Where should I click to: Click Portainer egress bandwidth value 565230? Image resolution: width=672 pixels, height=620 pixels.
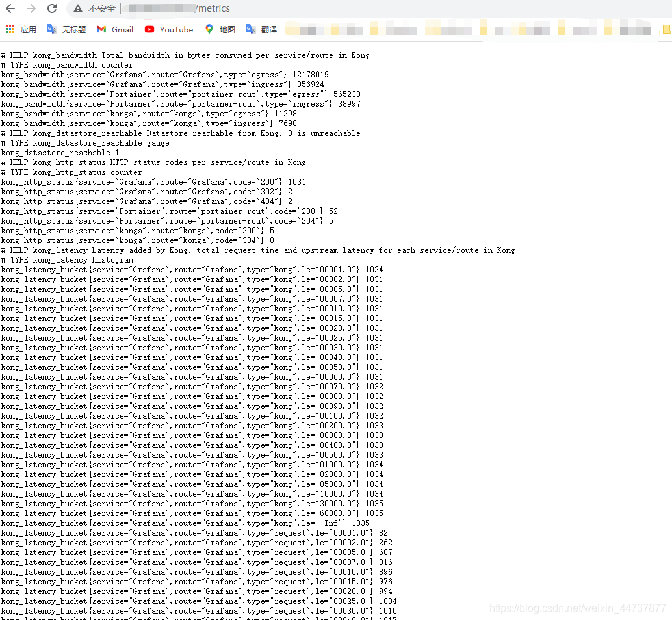coord(347,94)
